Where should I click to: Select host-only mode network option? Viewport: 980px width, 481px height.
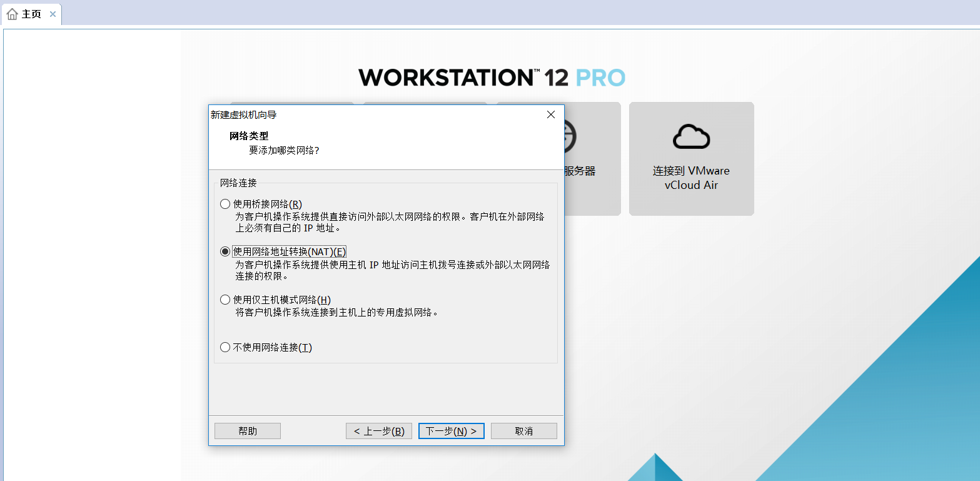click(225, 300)
